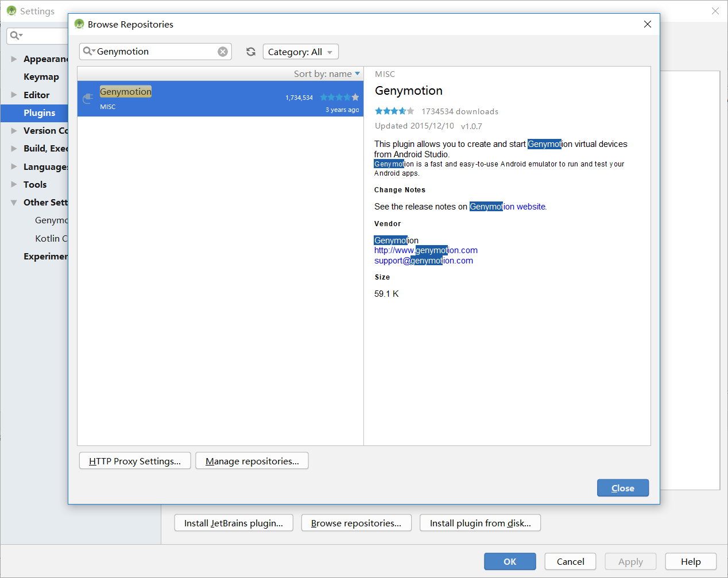
Task: Close the Settings window with X
Action: pyautogui.click(x=715, y=11)
